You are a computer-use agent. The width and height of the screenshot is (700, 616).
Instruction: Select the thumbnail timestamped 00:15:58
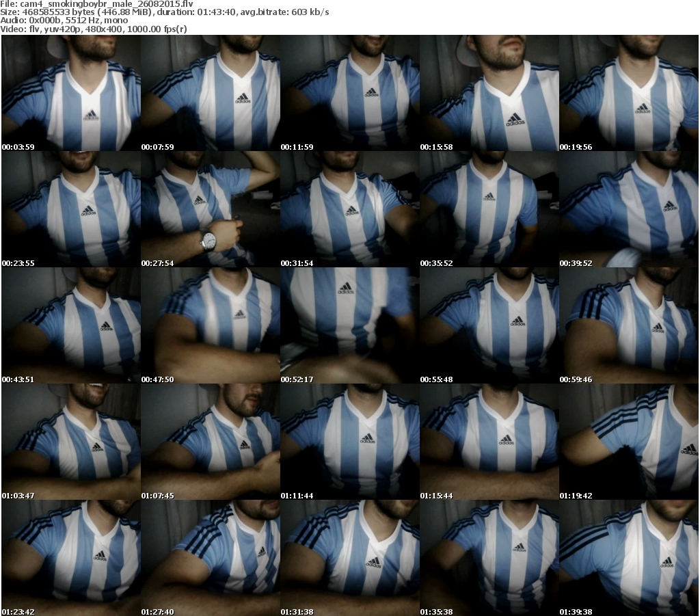click(x=489, y=93)
